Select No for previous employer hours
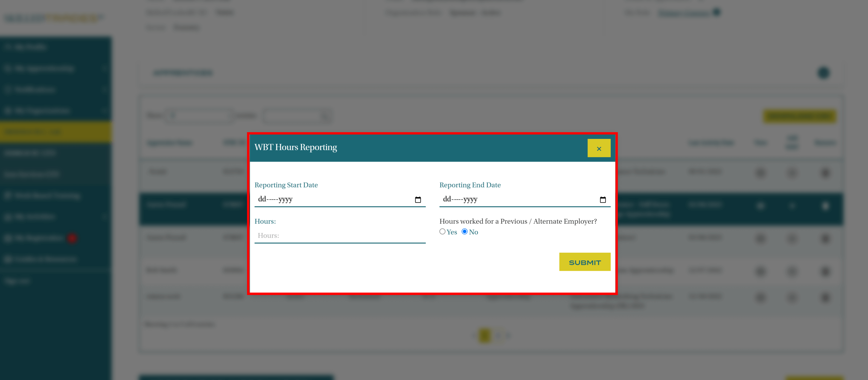The width and height of the screenshot is (868, 380). coord(464,231)
